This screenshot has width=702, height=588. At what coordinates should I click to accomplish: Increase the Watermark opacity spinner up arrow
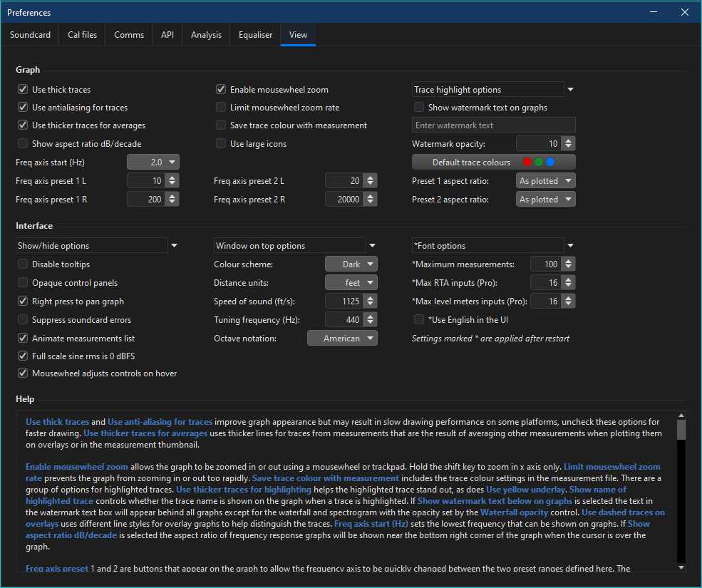(x=568, y=140)
